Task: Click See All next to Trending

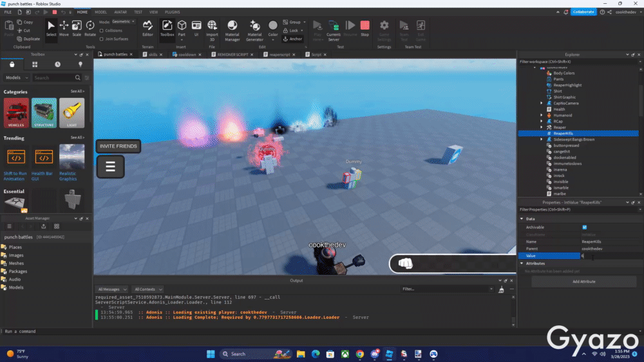Action: click(x=77, y=138)
